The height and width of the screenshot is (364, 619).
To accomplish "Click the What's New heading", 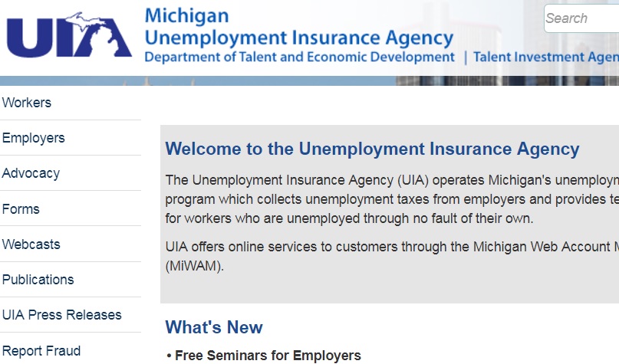I will coord(214,327).
